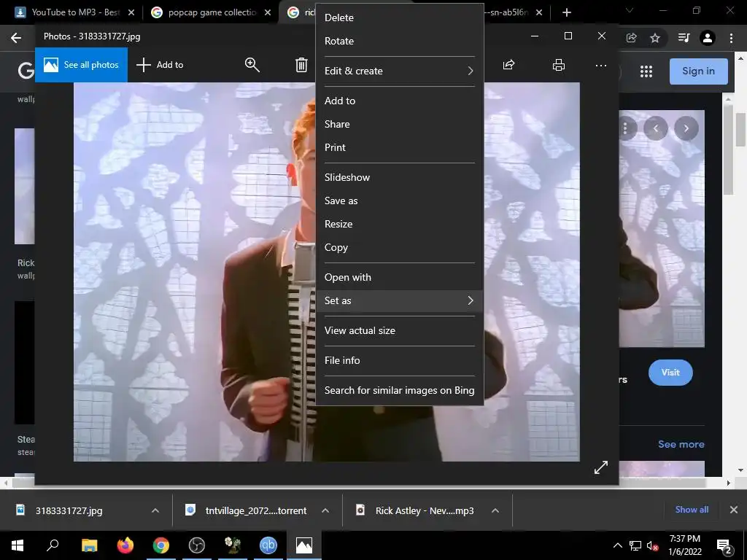747x560 pixels.
Task: Open the notification center icon
Action: (x=724, y=545)
